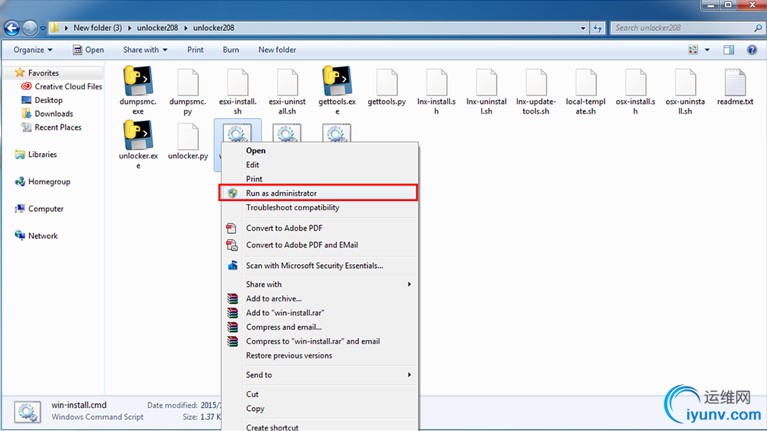767x431 pixels.
Task: Click New folder (3) in breadcrumb path
Action: pyautogui.click(x=97, y=28)
